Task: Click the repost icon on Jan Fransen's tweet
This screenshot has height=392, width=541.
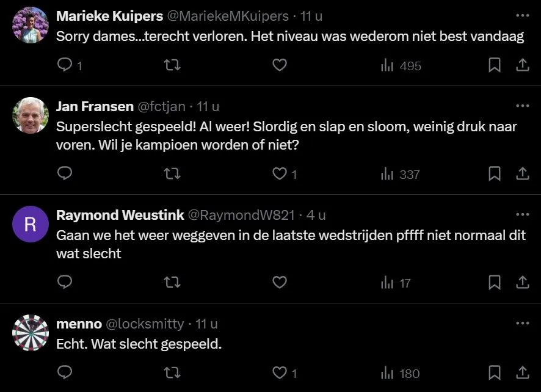Action: coord(172,174)
